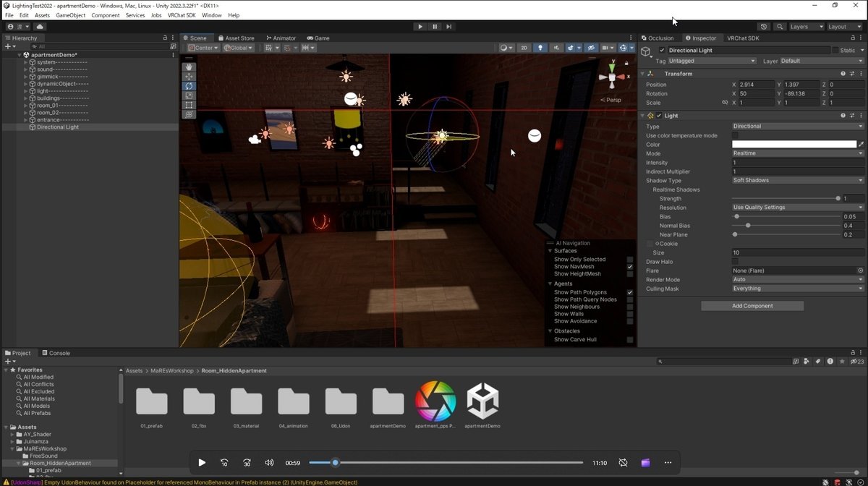
Task: Toggle the Static checkbox
Action: point(835,50)
